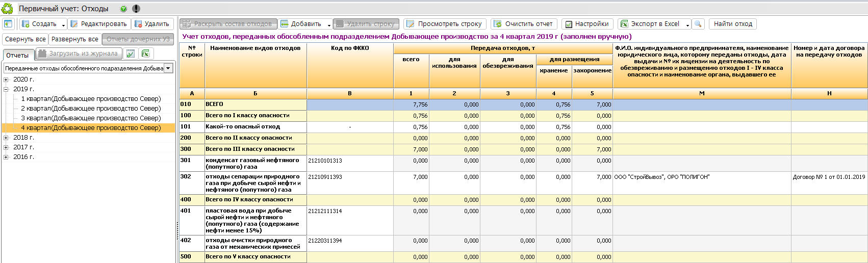Viewport: 868px width, 263px height.
Task: Select row 'отходы сепарации природного газа'
Action: 523,183
